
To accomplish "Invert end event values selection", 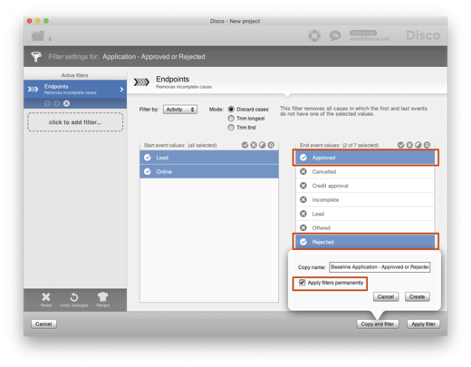I will (418, 145).
